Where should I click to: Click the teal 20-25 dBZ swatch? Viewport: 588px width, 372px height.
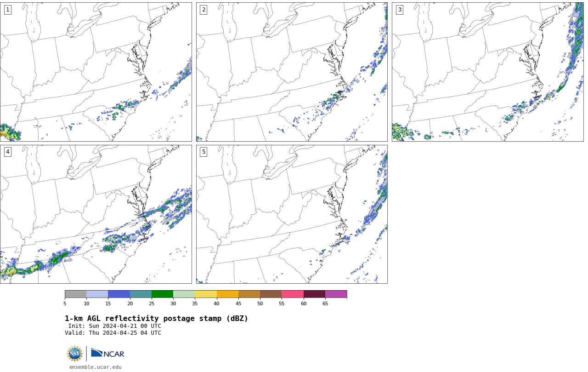click(141, 294)
